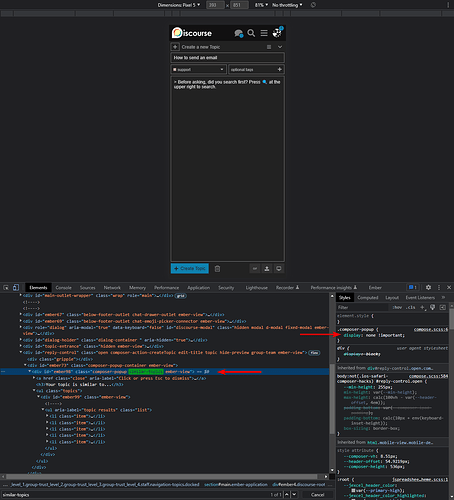Switch to the Network tab
The width and height of the screenshot is (454, 500).
112,288
